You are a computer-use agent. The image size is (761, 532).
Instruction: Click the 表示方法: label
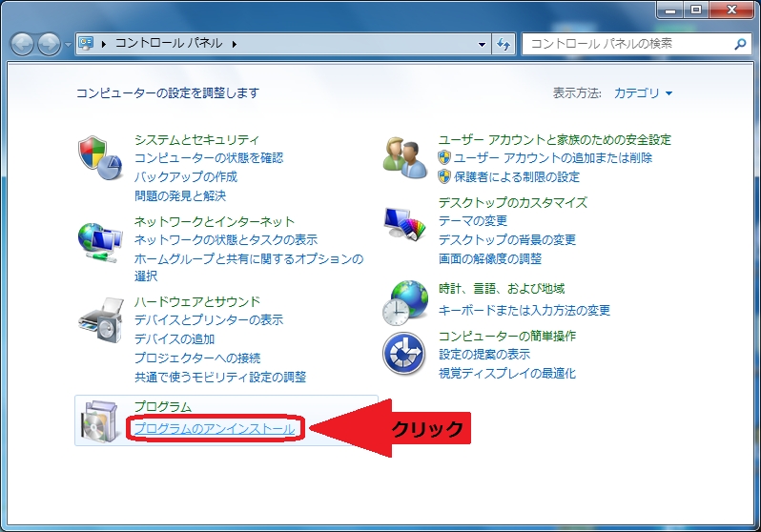click(x=577, y=92)
